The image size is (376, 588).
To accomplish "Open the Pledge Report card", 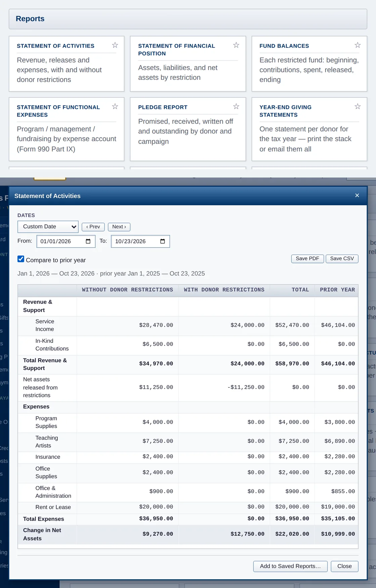I will [188, 129].
